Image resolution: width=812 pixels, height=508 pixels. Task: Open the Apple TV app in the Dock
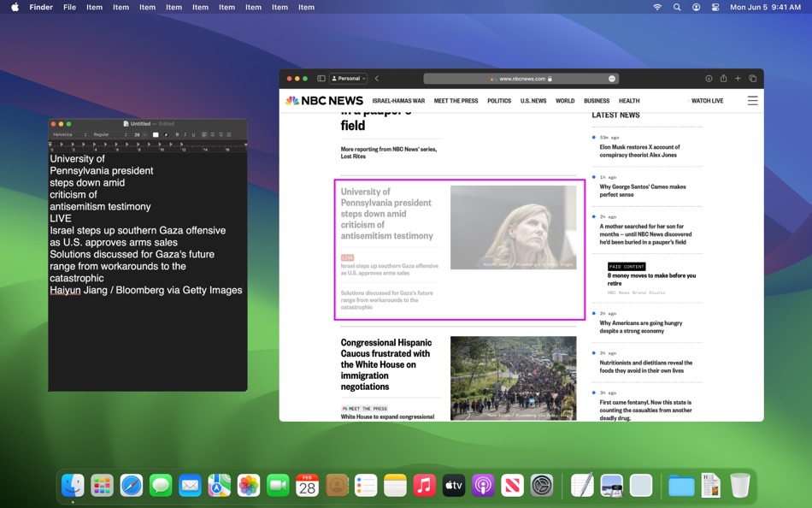[x=454, y=486]
